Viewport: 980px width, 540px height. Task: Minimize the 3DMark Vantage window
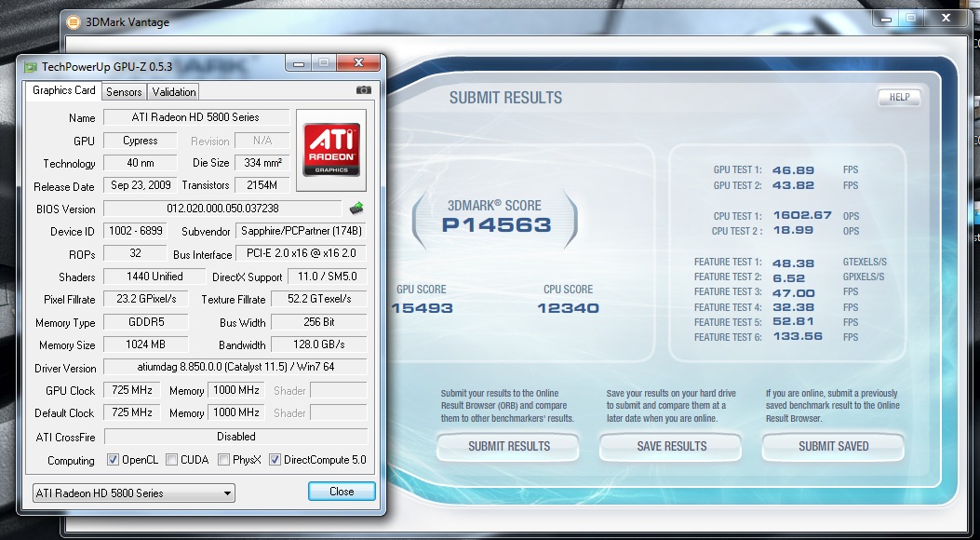pos(886,19)
